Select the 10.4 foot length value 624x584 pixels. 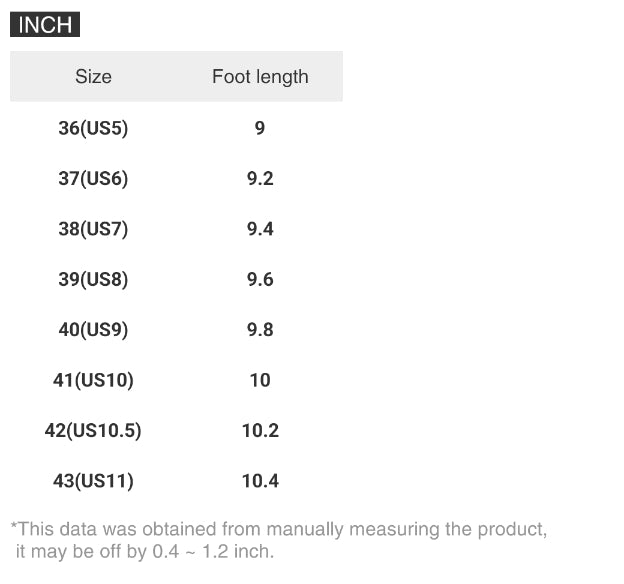[260, 481]
